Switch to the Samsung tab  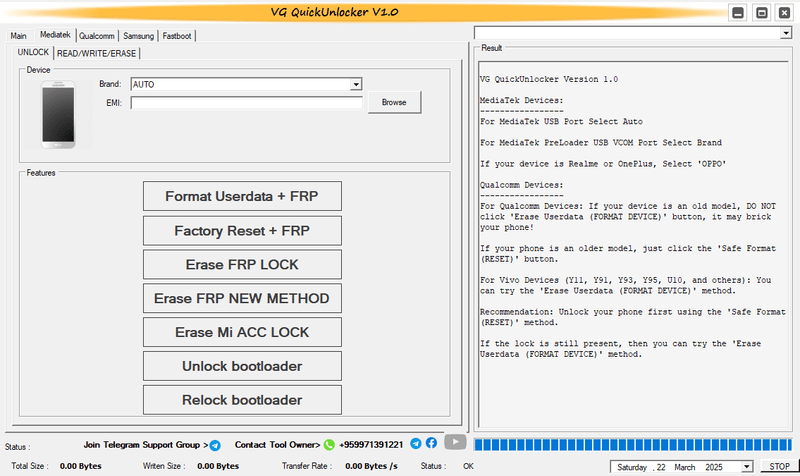tap(138, 36)
